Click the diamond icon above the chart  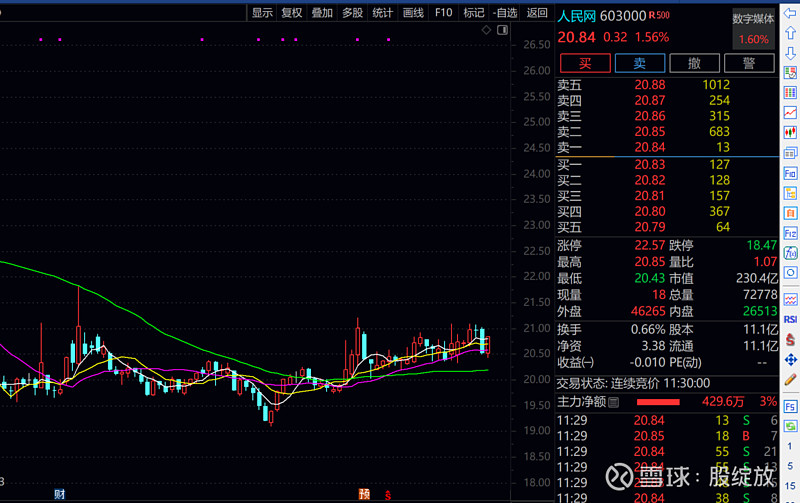pos(486,30)
